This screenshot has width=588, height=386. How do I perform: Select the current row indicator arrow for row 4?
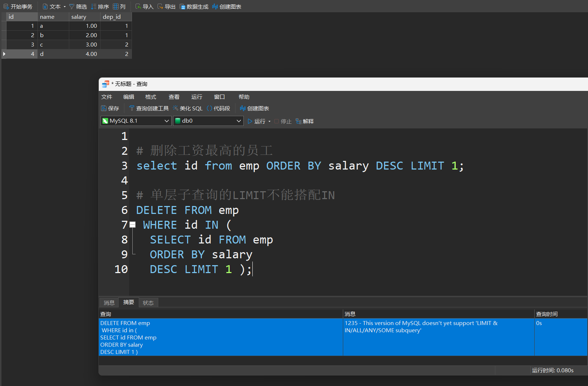[4, 54]
